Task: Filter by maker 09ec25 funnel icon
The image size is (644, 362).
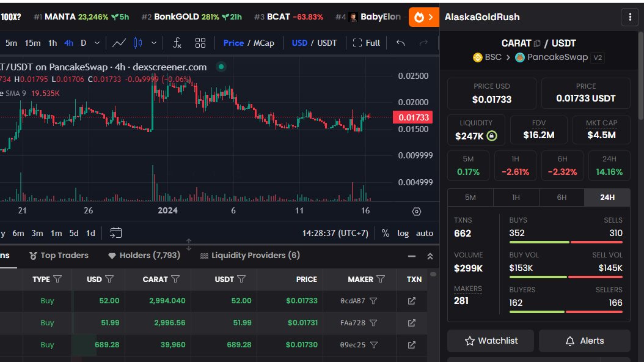Action: pyautogui.click(x=374, y=345)
